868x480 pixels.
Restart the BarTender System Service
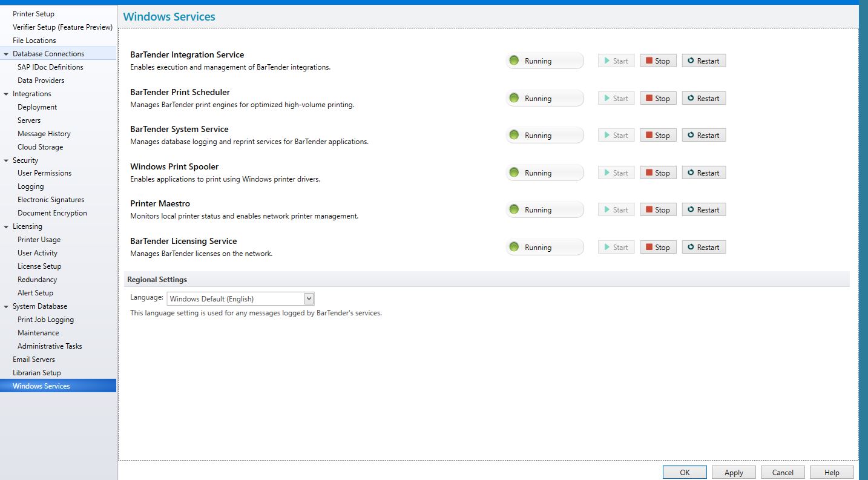703,135
